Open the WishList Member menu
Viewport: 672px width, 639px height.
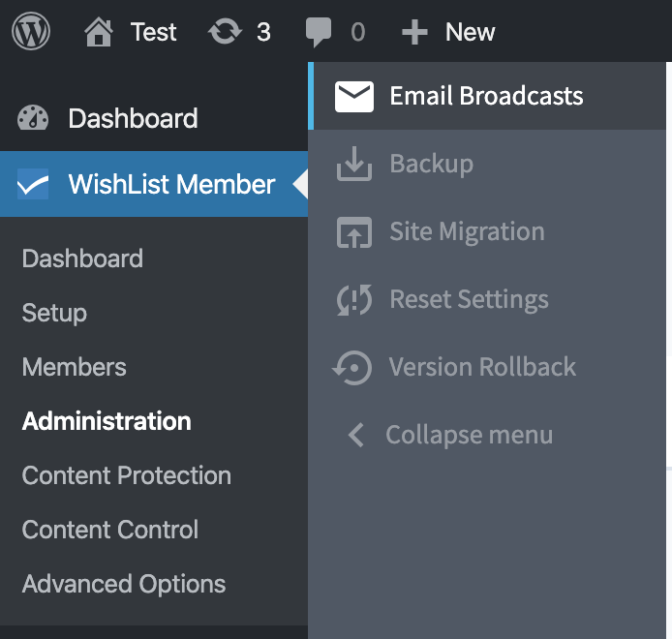[171, 184]
